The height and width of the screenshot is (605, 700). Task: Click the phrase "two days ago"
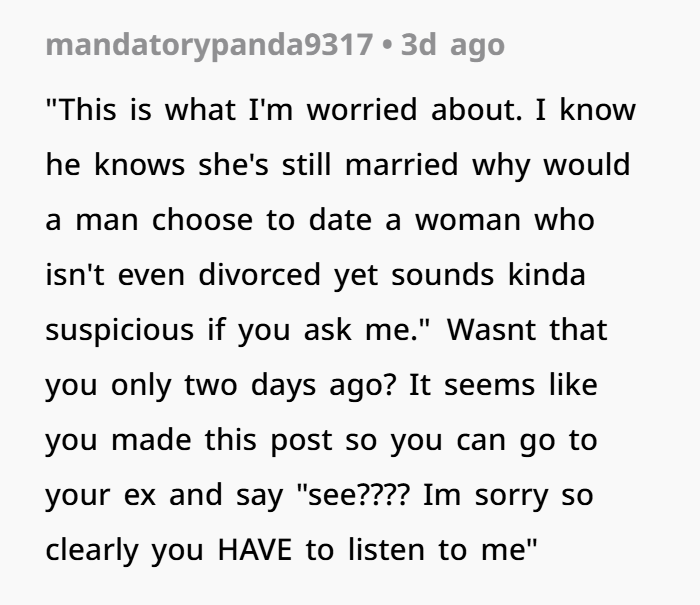[263, 386]
